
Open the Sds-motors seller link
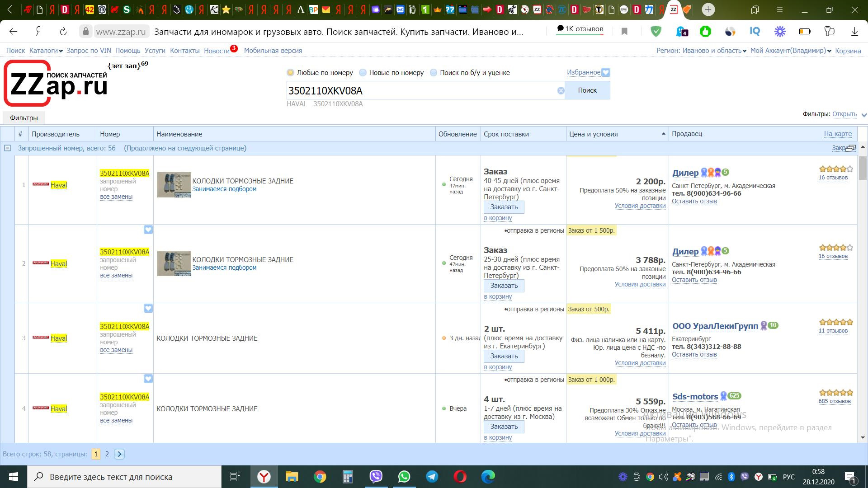click(x=695, y=397)
